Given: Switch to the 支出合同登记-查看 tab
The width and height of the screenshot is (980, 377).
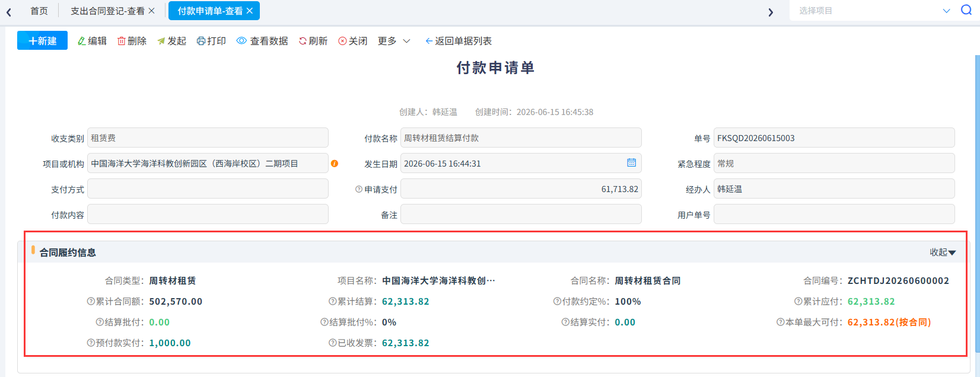Looking at the screenshot, I should pos(107,11).
